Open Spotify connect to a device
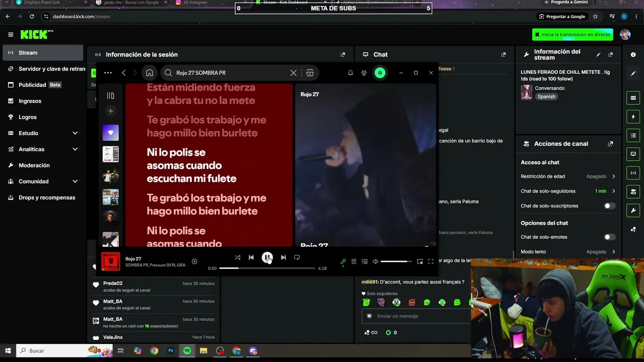644x362 pixels. (x=365, y=261)
